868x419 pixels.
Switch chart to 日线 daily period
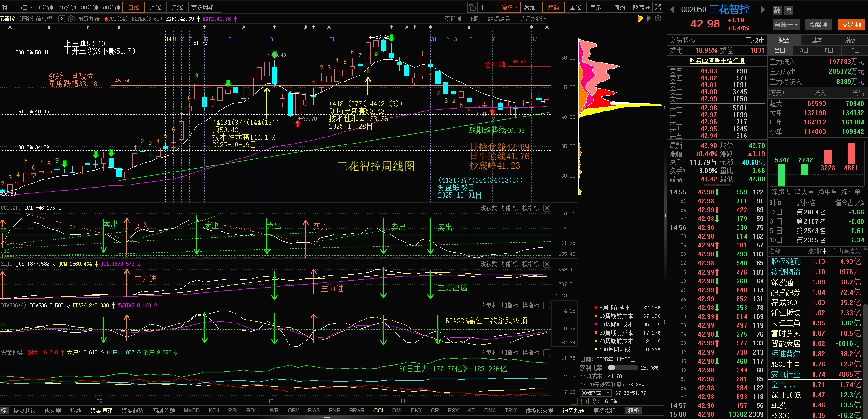click(x=134, y=7)
